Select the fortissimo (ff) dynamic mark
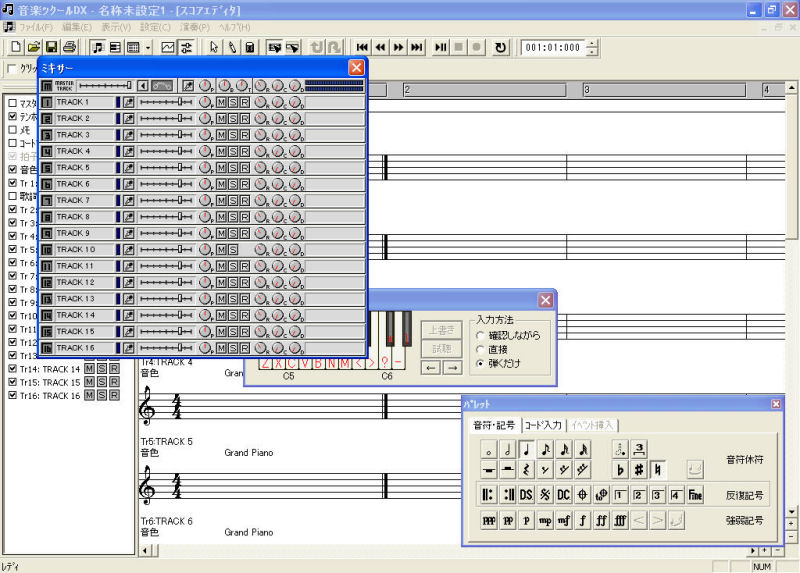The image size is (800, 573). [x=602, y=520]
